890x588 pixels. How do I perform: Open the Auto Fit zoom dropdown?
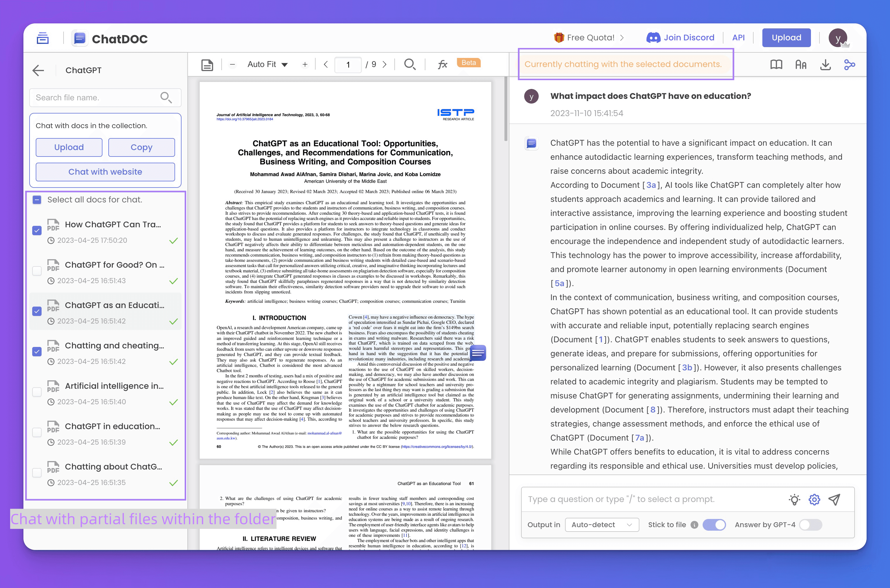tap(268, 64)
